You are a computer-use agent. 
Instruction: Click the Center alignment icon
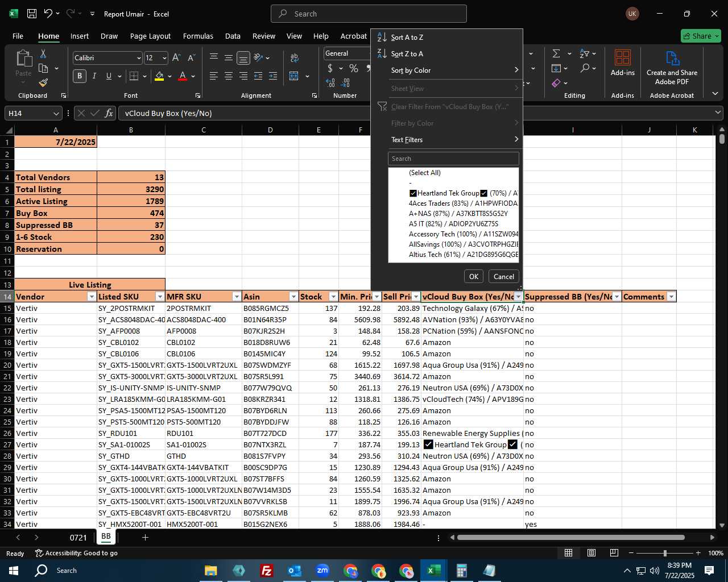click(x=228, y=76)
